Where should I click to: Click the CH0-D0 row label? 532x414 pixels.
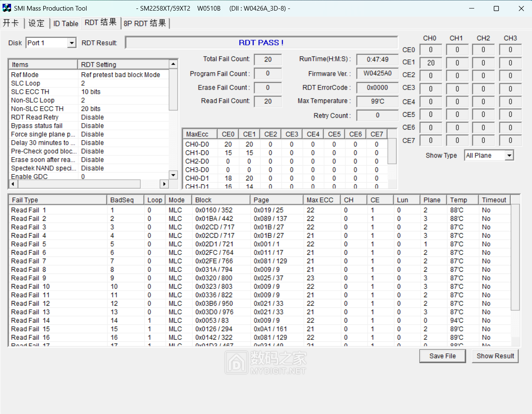tap(197, 144)
